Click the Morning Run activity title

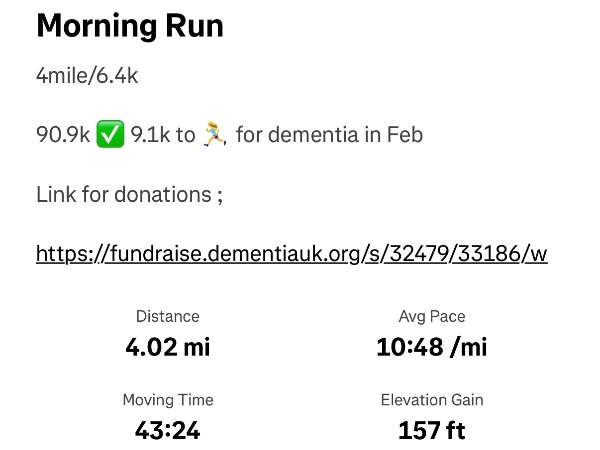[130, 27]
